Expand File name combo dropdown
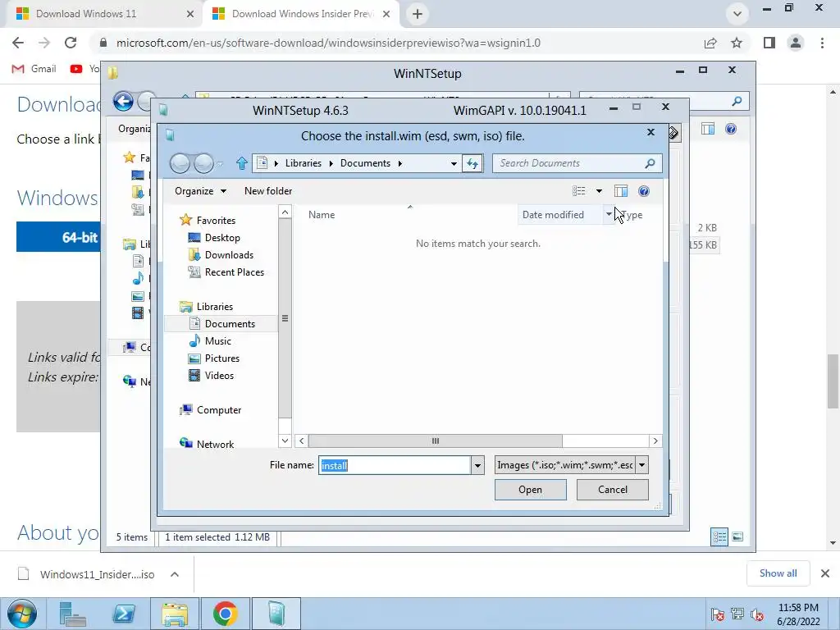The height and width of the screenshot is (630, 840). [x=478, y=465]
